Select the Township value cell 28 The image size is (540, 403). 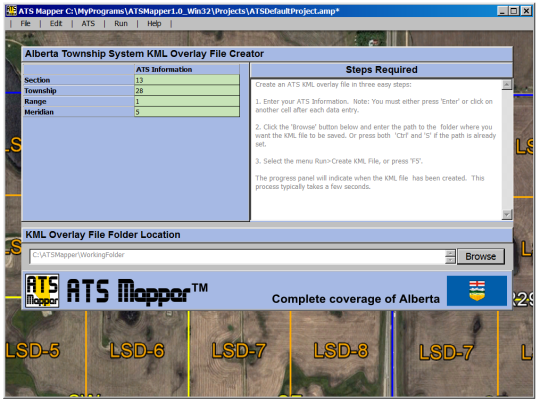click(x=187, y=91)
